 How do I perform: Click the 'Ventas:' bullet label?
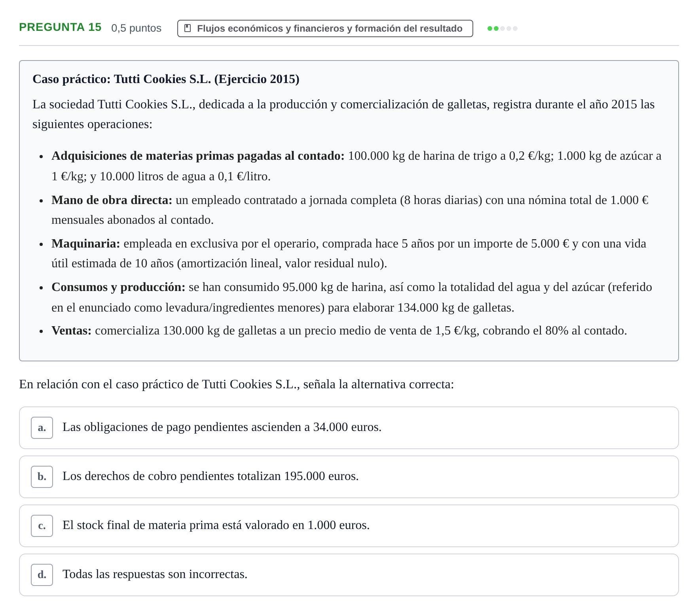[71, 331]
